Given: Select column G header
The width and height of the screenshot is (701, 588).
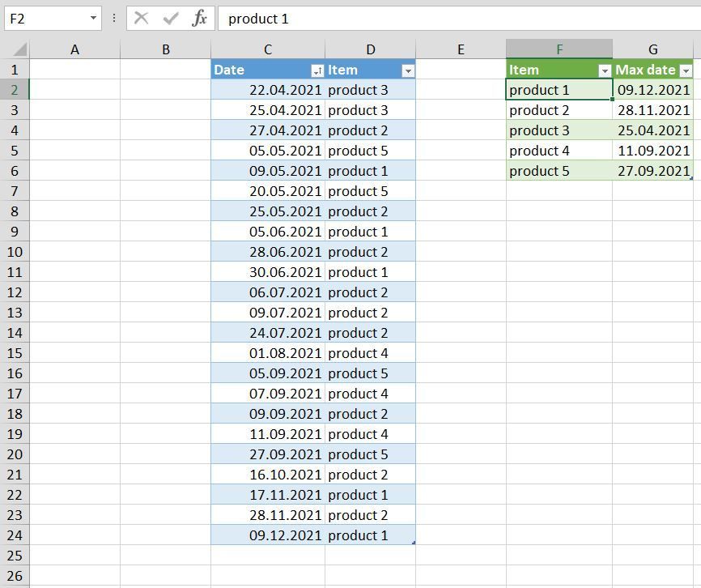Looking at the screenshot, I should coord(652,49).
